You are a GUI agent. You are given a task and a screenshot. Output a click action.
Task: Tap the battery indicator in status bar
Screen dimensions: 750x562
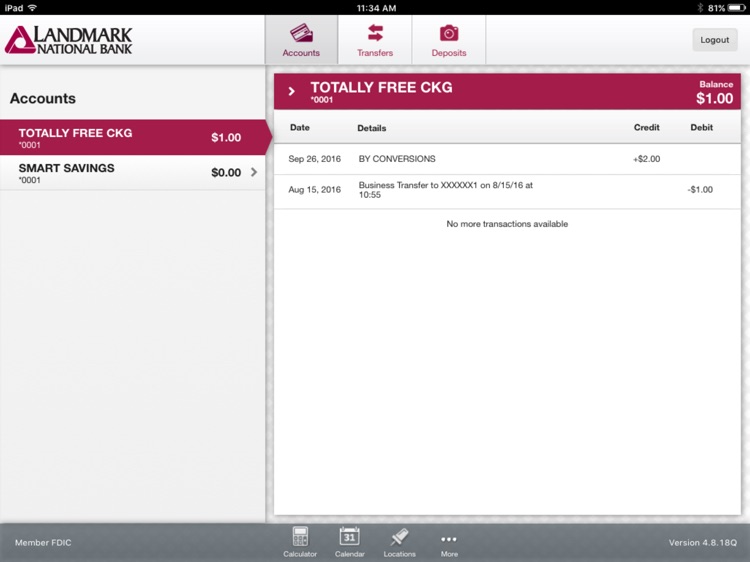pyautogui.click(x=736, y=8)
